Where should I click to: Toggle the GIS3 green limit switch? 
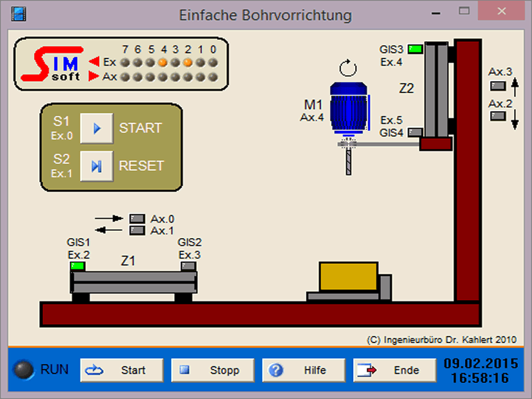[x=415, y=49]
